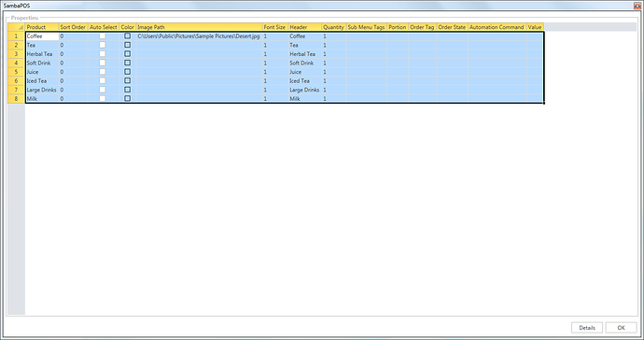Click the Header column header
Image resolution: width=644 pixels, height=340 pixels.
point(304,27)
